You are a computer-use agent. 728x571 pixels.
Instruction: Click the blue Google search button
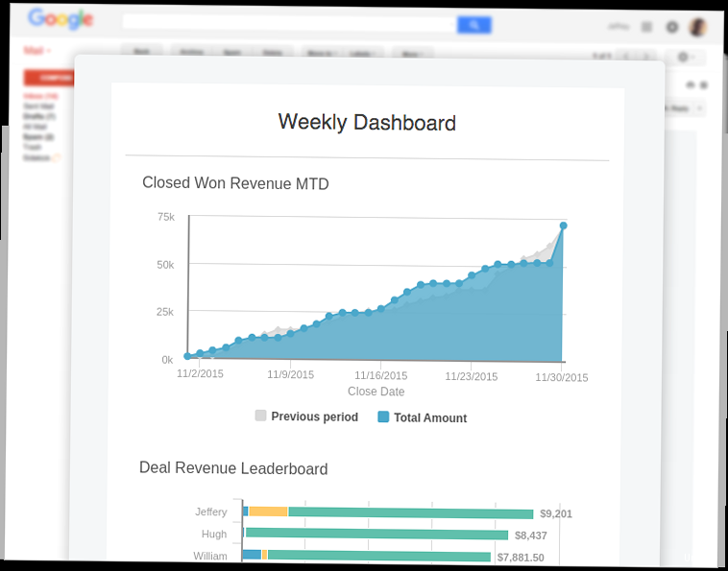coord(474,25)
